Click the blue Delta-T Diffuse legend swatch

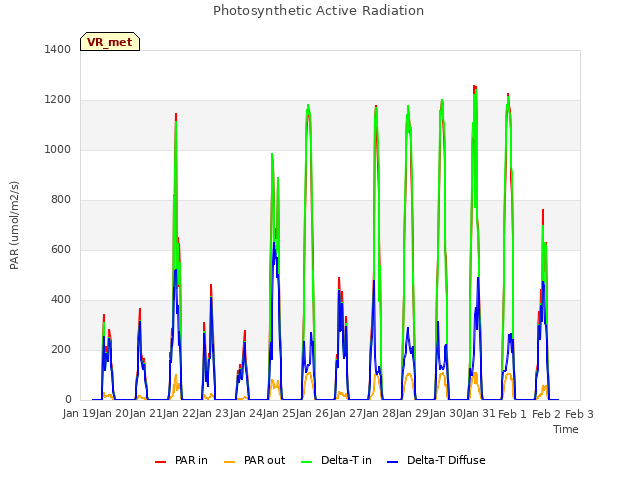(392, 461)
